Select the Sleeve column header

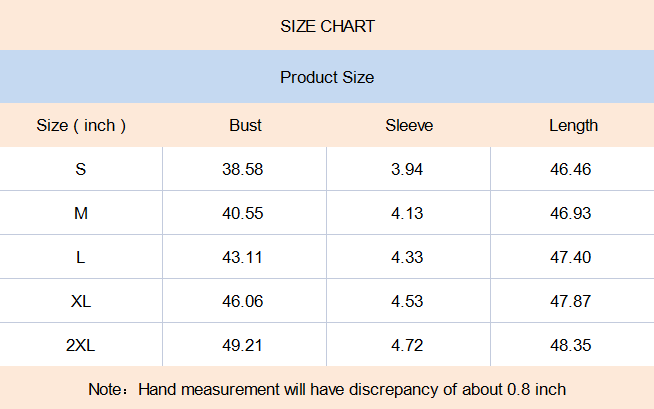pyautogui.click(x=409, y=125)
